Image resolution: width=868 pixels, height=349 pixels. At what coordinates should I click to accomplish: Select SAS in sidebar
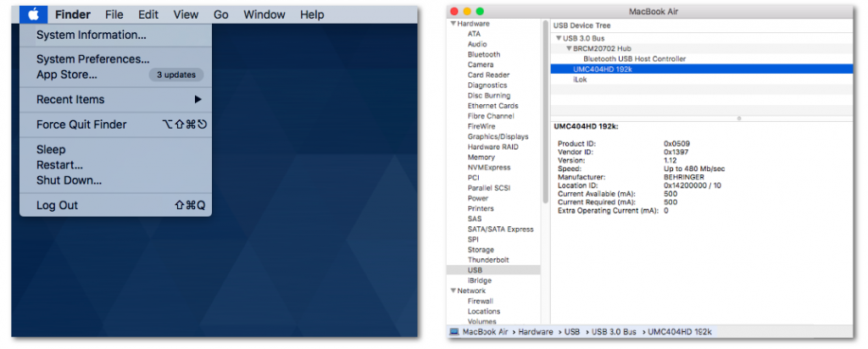475,219
